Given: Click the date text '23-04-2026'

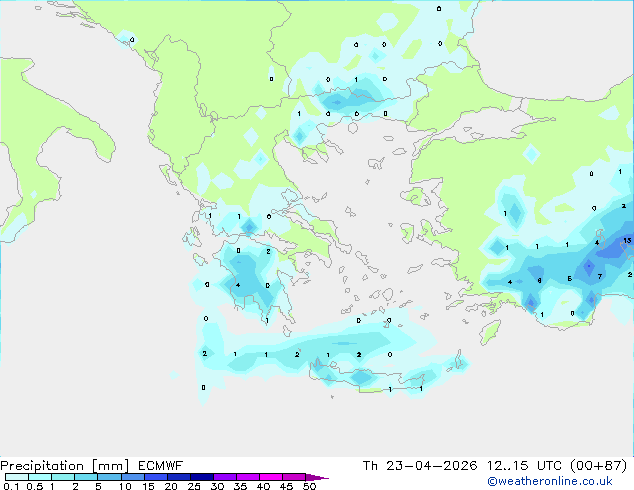Looking at the screenshot, I should coord(431,466).
